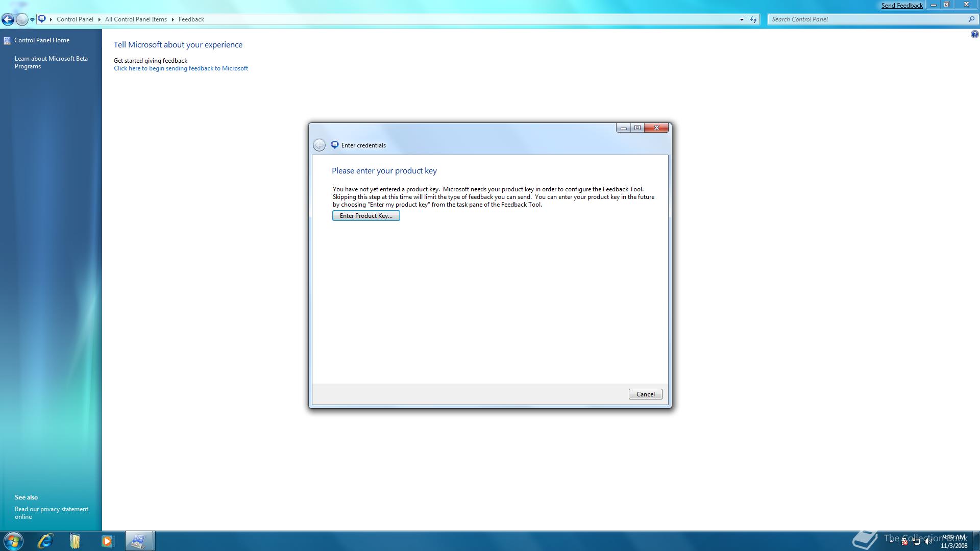Select Control Panel breadcrumb

75,19
